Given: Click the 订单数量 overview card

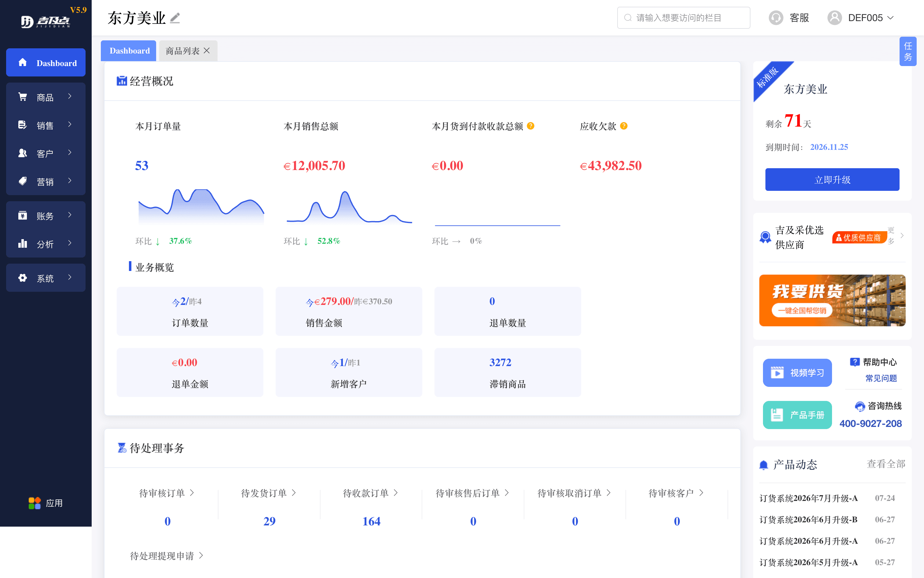Looking at the screenshot, I should pos(190,311).
